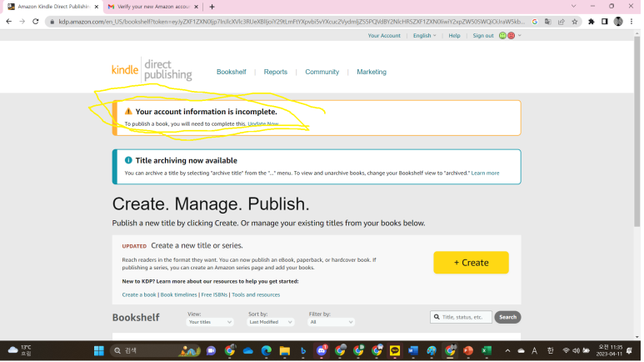Screen dimensions: 644x362
Task: Open Word from the taskbar
Action: (413, 351)
